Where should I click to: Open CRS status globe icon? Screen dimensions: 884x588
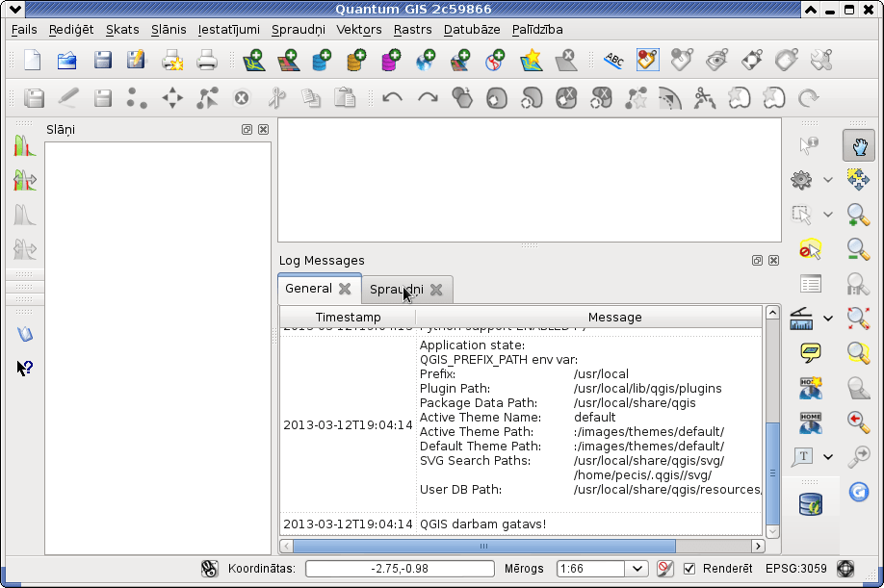[845, 569]
